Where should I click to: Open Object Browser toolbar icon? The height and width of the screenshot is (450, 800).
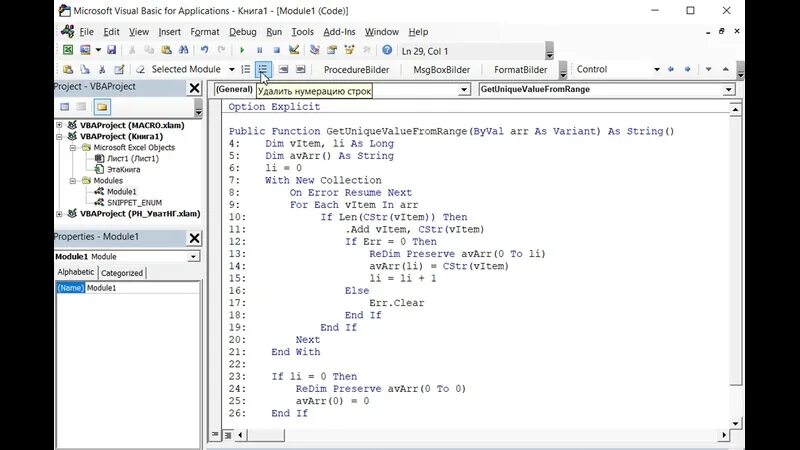(349, 50)
